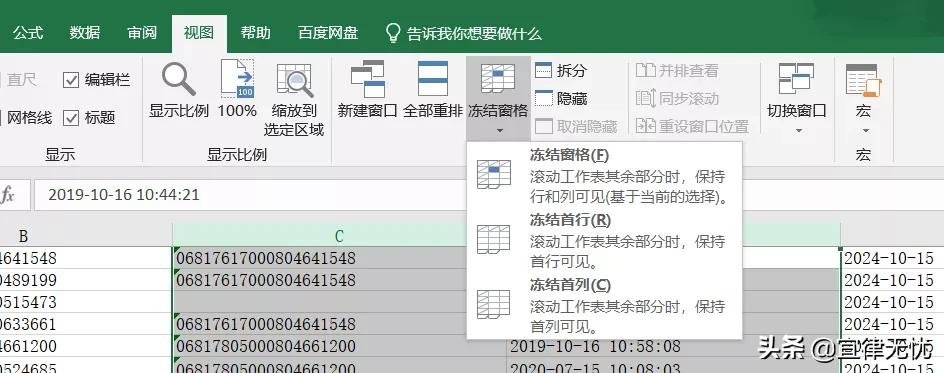This screenshot has width=944, height=373.
Task: Click the fx insert function icon
Action: 7,195
